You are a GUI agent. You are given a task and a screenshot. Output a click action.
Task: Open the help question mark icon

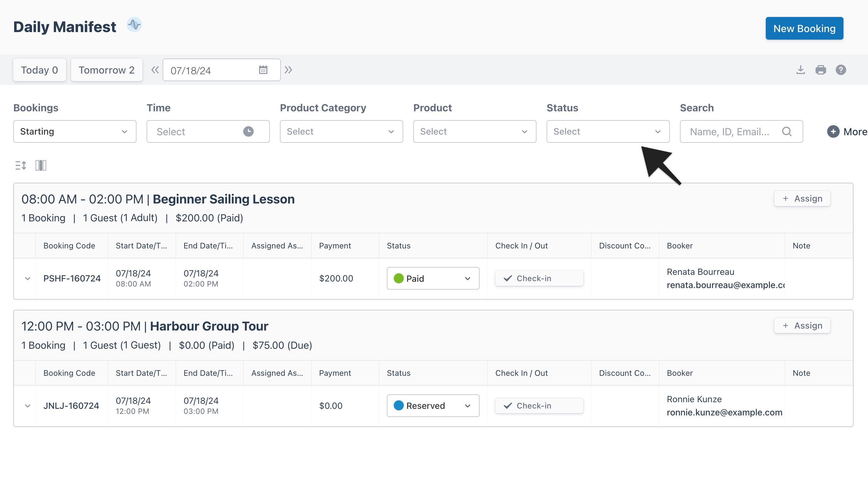click(841, 70)
